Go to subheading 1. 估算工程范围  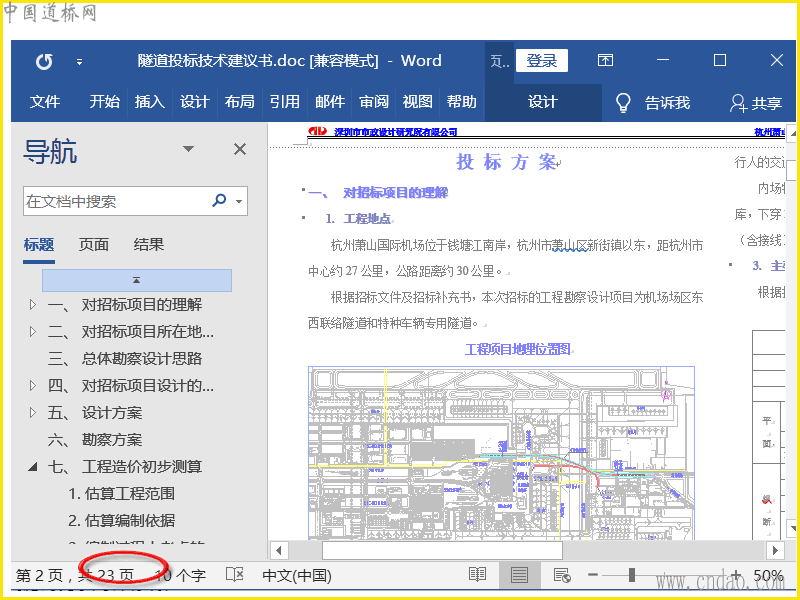[x=121, y=493]
